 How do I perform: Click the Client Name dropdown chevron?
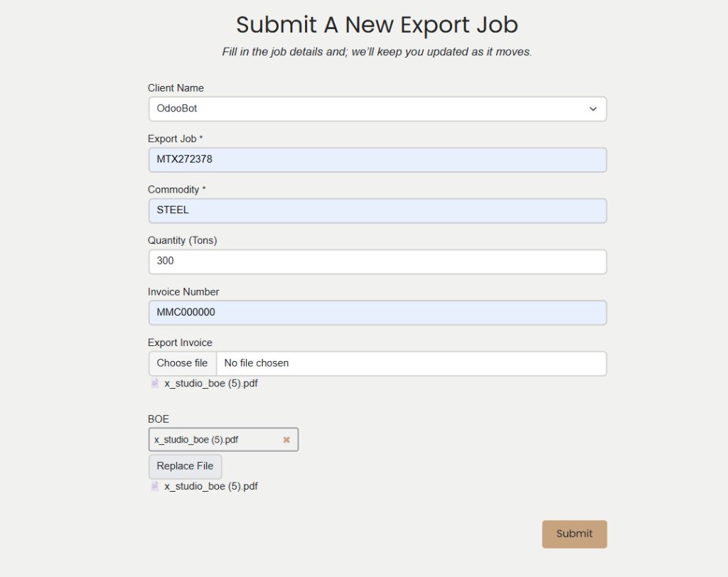pyautogui.click(x=594, y=109)
